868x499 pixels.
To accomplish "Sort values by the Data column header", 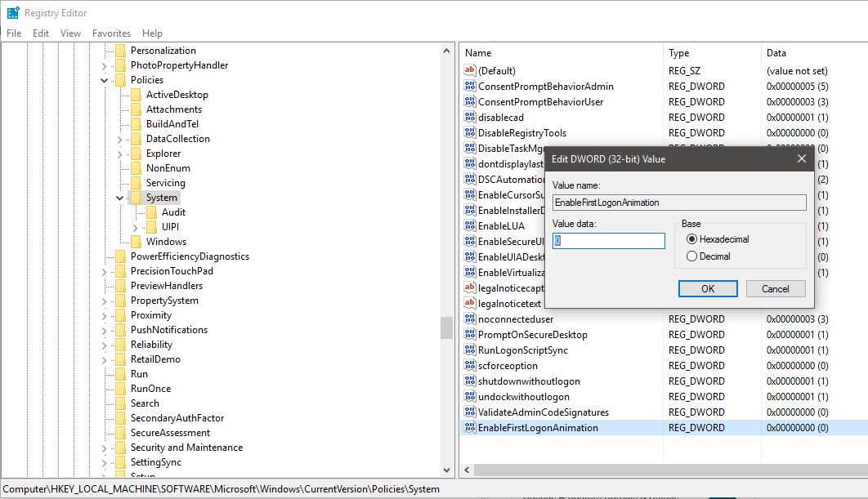I will point(814,52).
